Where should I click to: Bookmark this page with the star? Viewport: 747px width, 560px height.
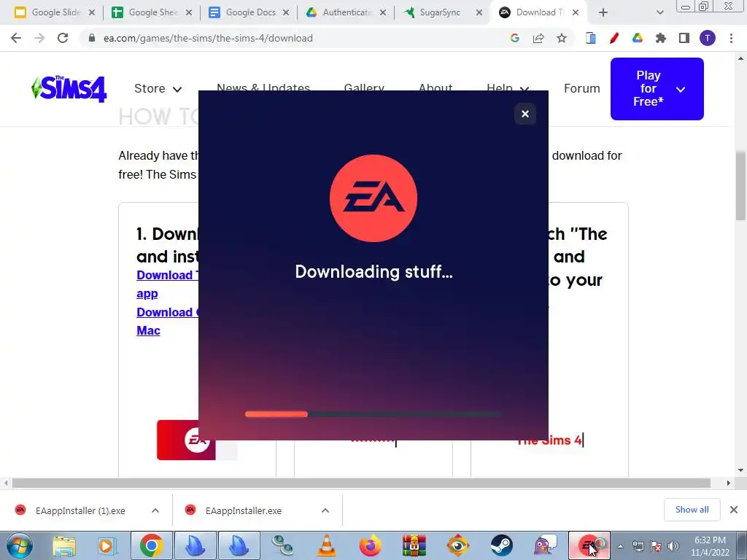click(x=562, y=38)
